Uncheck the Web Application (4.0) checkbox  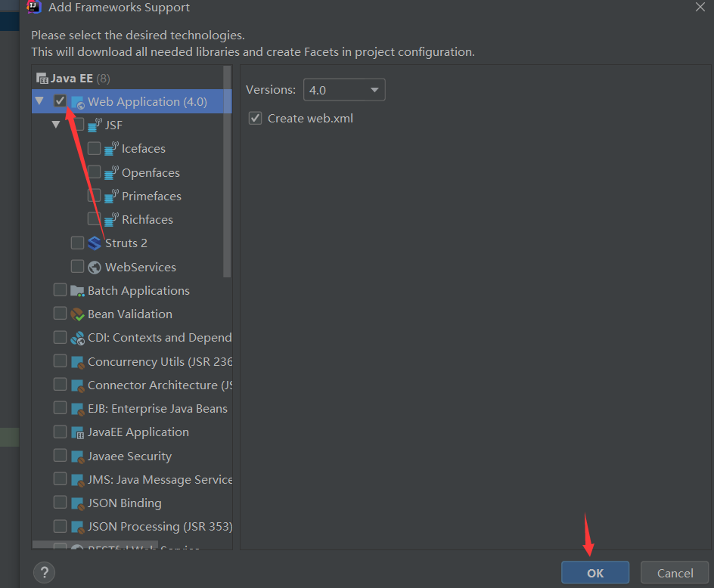[60, 101]
